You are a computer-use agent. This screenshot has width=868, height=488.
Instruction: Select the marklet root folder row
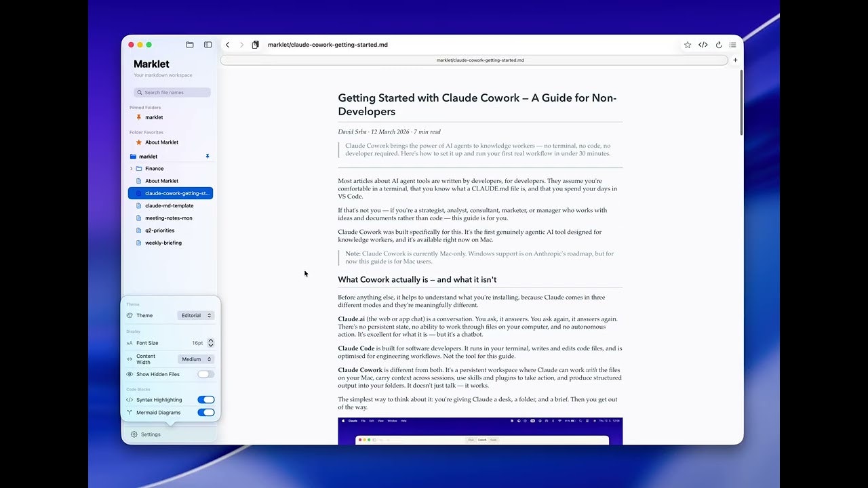(x=170, y=157)
